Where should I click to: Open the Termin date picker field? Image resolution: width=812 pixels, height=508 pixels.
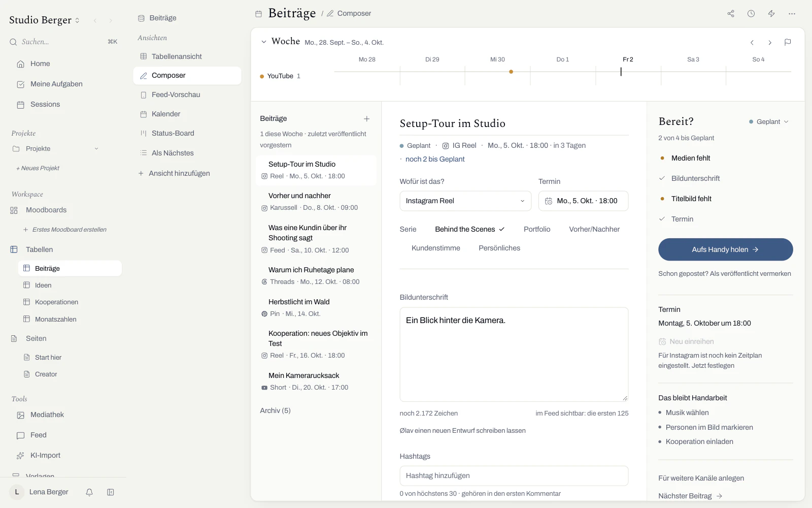pos(583,201)
